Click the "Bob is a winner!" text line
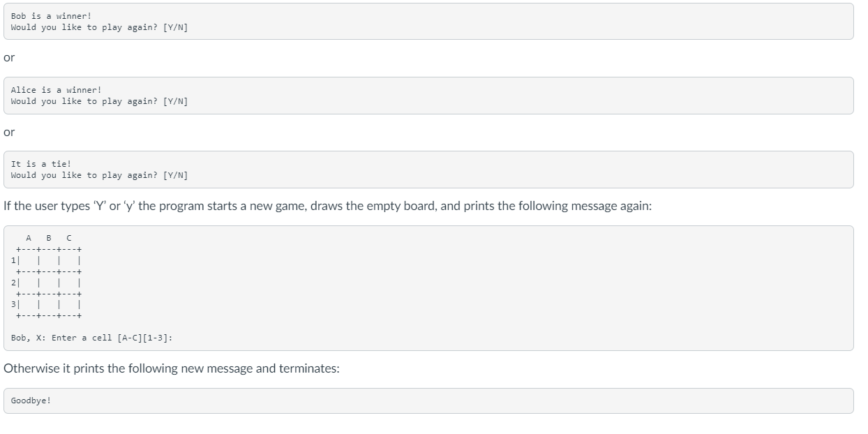The width and height of the screenshot is (868, 434). [51, 15]
